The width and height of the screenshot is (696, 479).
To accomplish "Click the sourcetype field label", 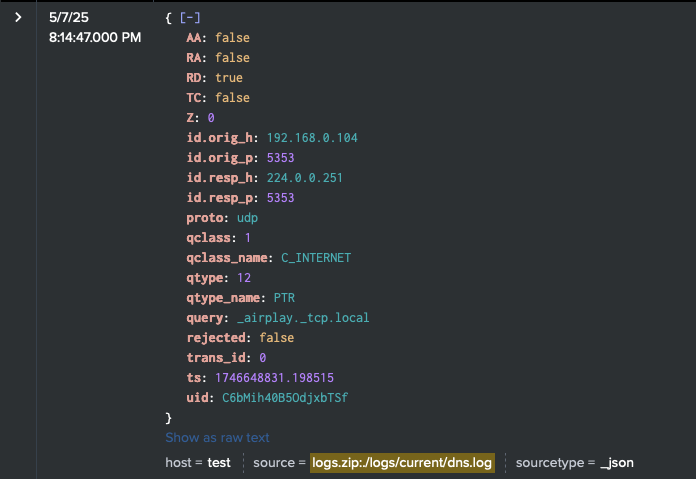I will coord(550,463).
